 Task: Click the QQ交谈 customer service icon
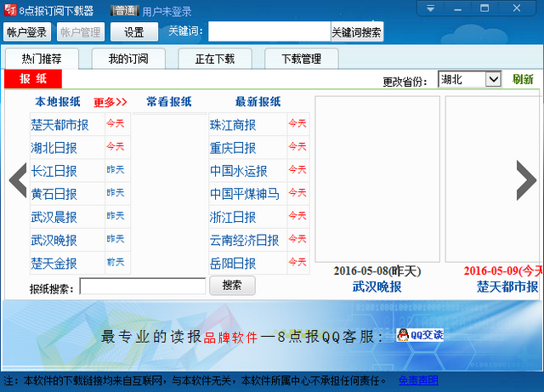[x=420, y=335]
